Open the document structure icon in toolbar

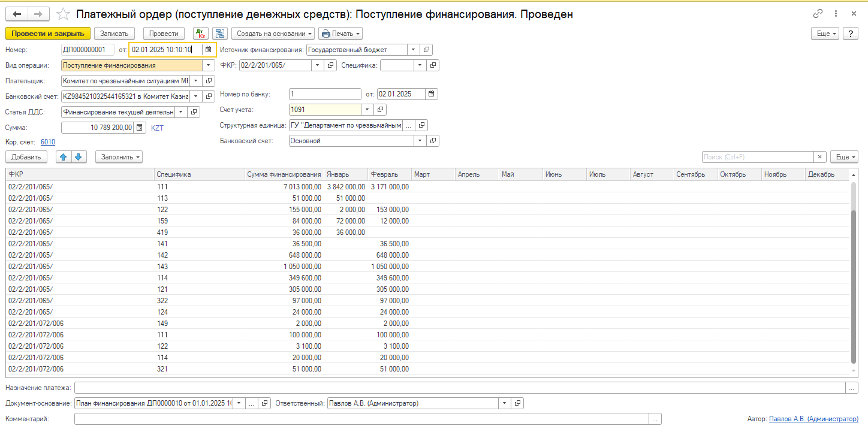coord(220,34)
